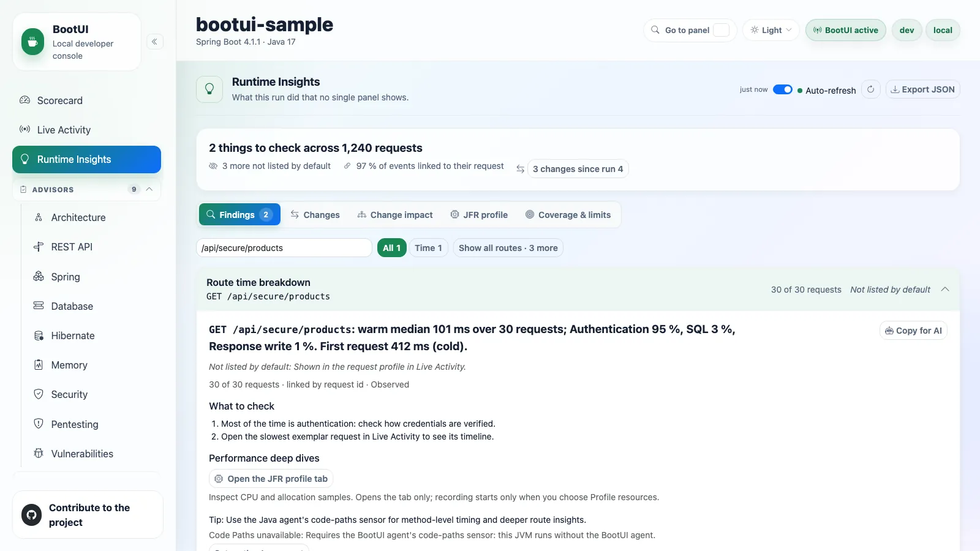The height and width of the screenshot is (551, 980).
Task: Open Contribute to the project link
Action: (x=88, y=515)
